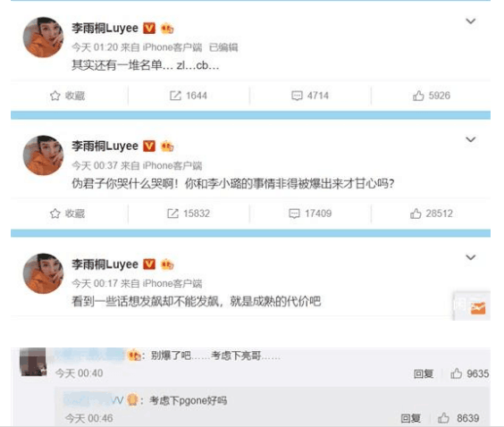Like the comment with 9635 likes
The width and height of the screenshot is (504, 427).
(469, 373)
